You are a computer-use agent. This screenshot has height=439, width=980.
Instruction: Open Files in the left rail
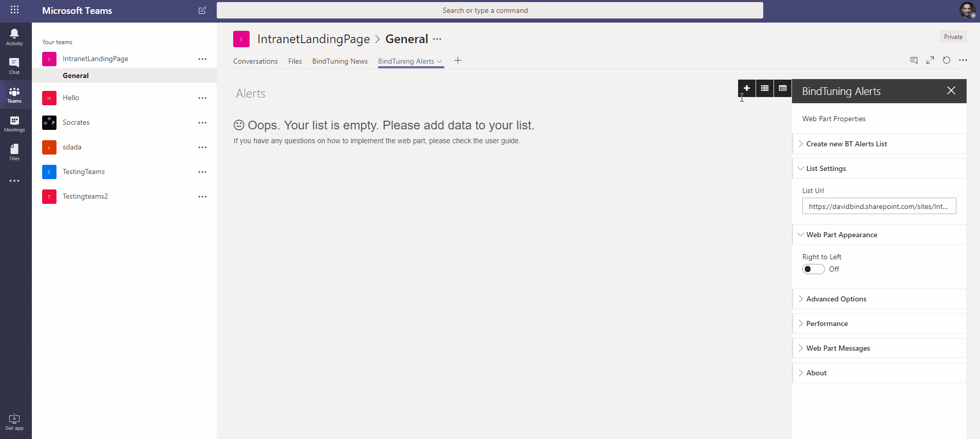point(14,152)
